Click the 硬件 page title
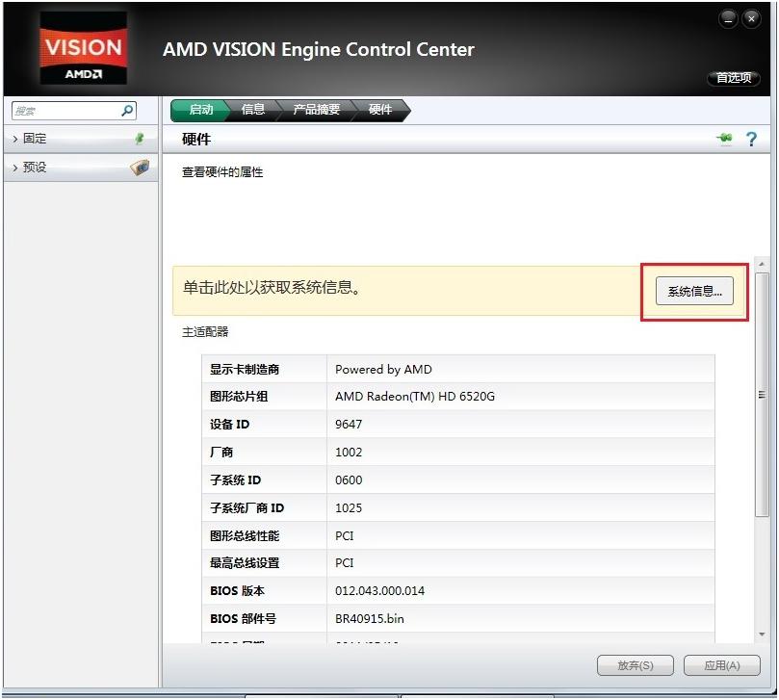 (196, 139)
